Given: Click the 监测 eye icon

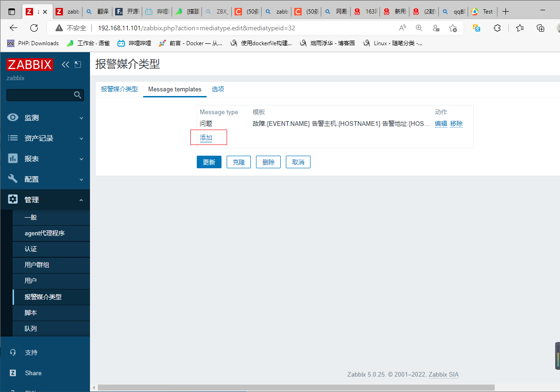Looking at the screenshot, I should (x=13, y=118).
